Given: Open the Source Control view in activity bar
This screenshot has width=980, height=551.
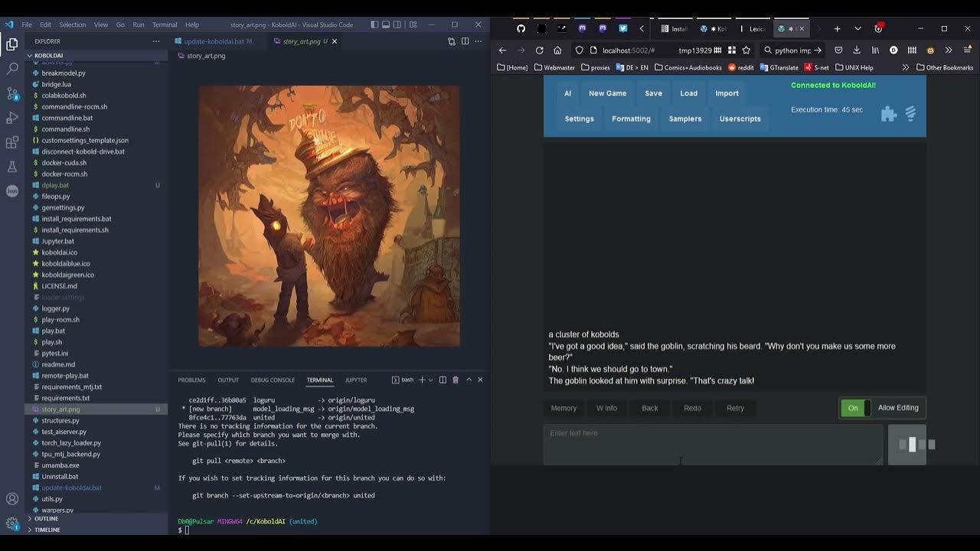Looking at the screenshot, I should (12, 93).
